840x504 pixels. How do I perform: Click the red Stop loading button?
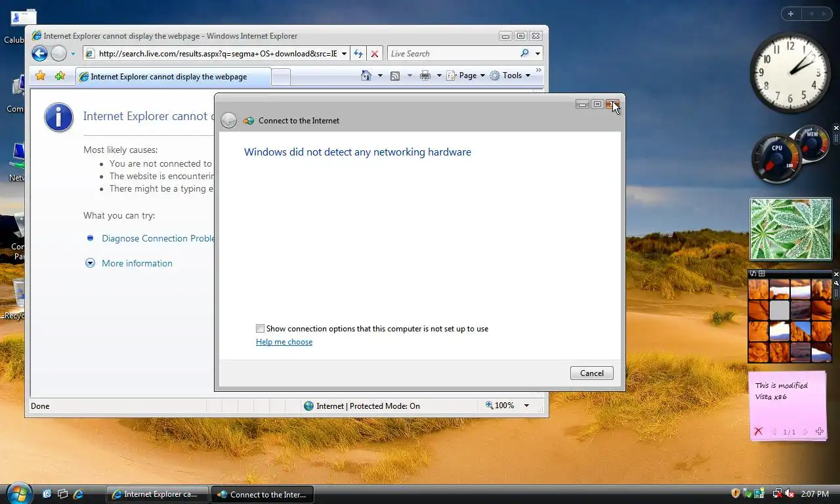(x=374, y=54)
